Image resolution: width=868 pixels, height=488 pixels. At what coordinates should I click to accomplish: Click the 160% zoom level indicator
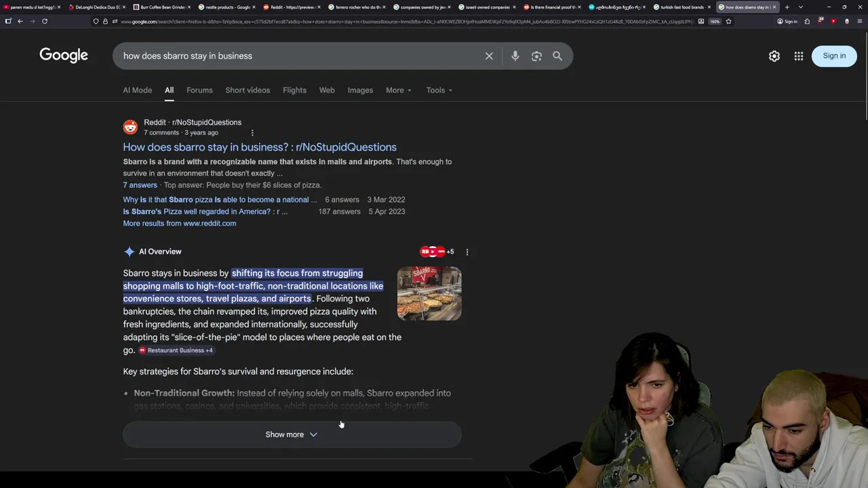click(714, 21)
